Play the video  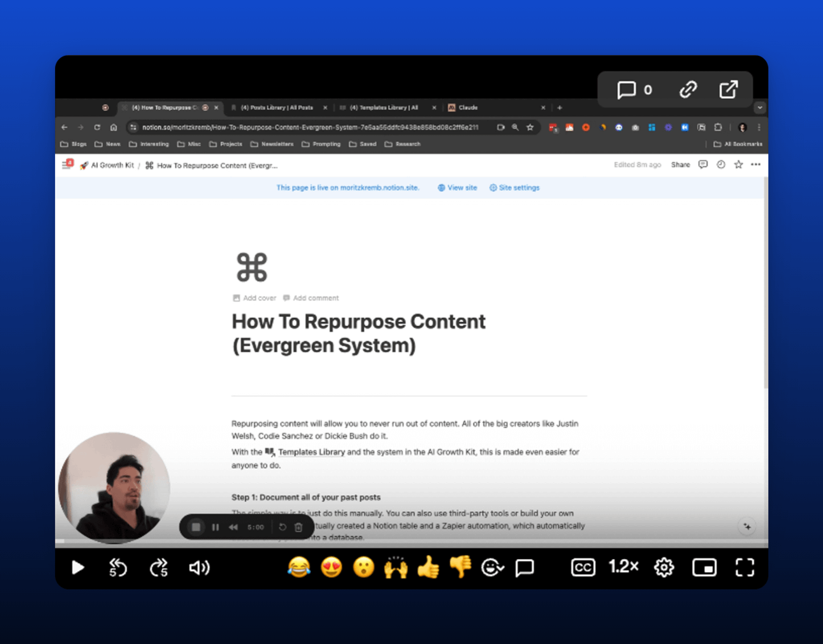point(77,567)
